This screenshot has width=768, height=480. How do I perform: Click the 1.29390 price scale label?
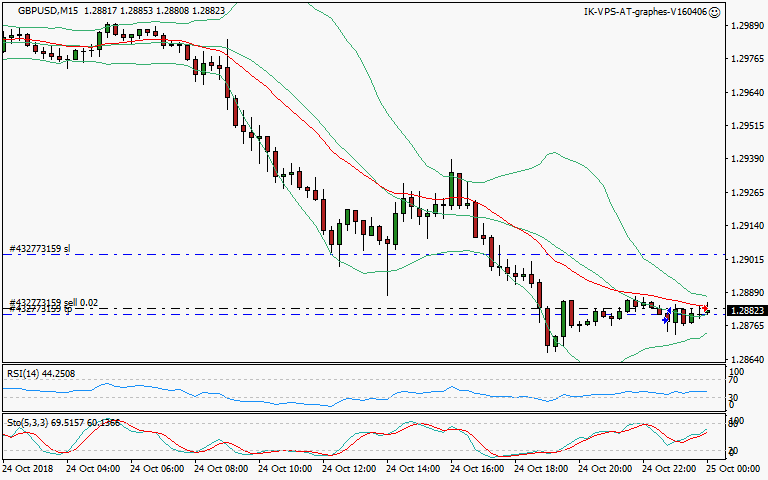[x=747, y=159]
